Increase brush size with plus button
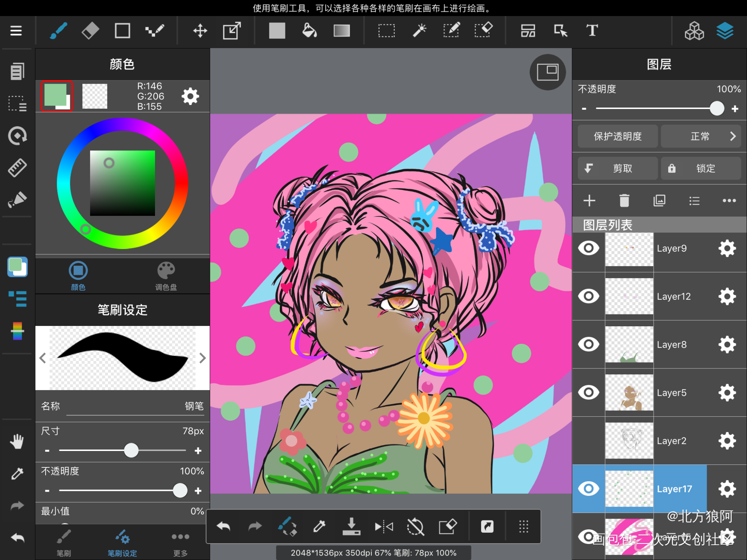Screen dimensions: 747x560 (198, 451)
